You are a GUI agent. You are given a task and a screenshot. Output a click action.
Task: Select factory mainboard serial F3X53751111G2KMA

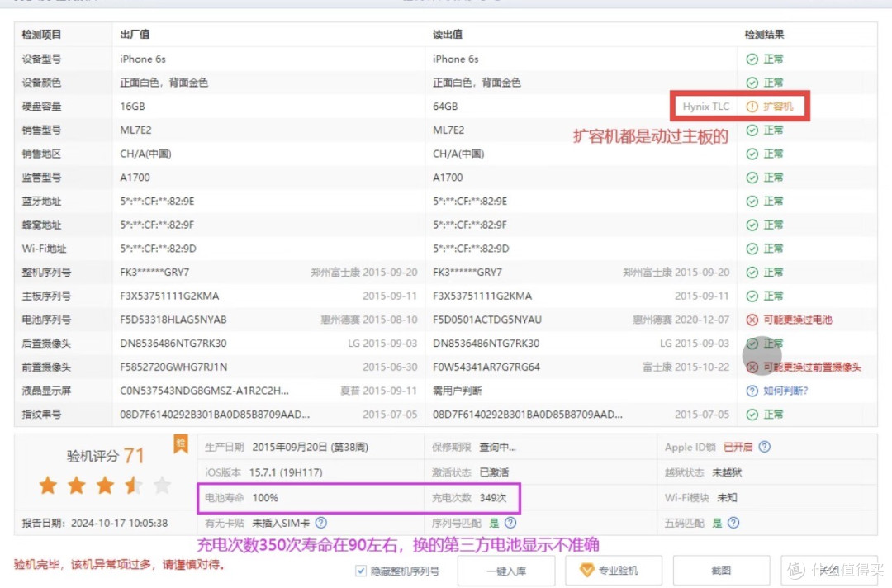169,296
